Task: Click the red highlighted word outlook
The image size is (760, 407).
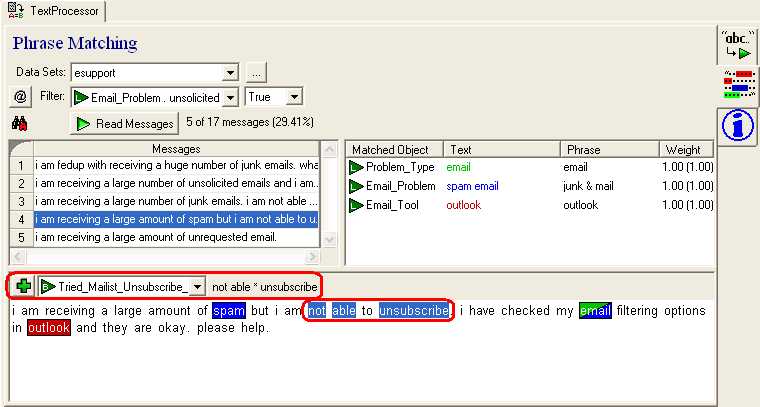Action: 49,328
